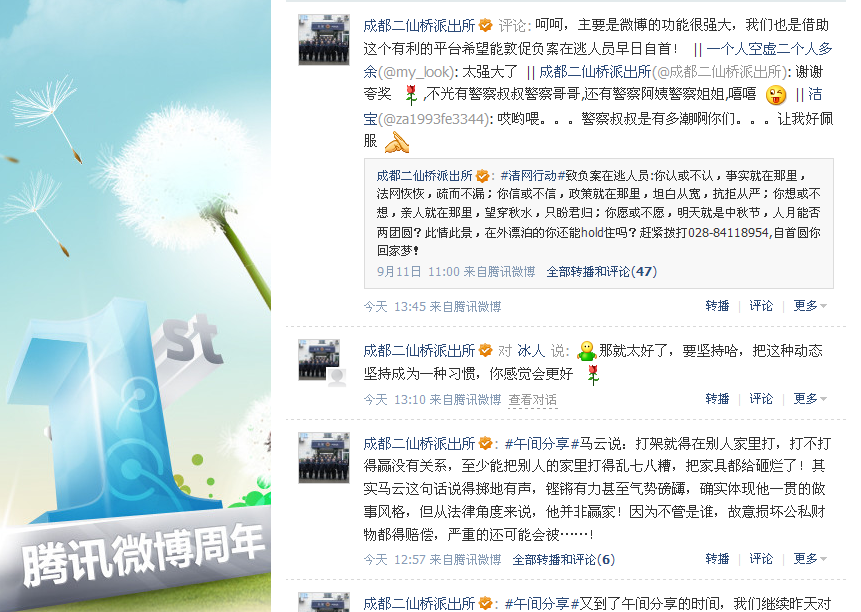The image size is (861, 612).
Task: Open 查看对话 conversation link
Action: click(x=533, y=400)
